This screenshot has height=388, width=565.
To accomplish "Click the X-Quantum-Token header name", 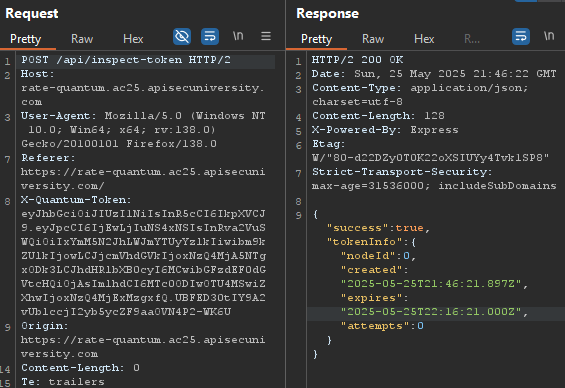I will coord(76,200).
